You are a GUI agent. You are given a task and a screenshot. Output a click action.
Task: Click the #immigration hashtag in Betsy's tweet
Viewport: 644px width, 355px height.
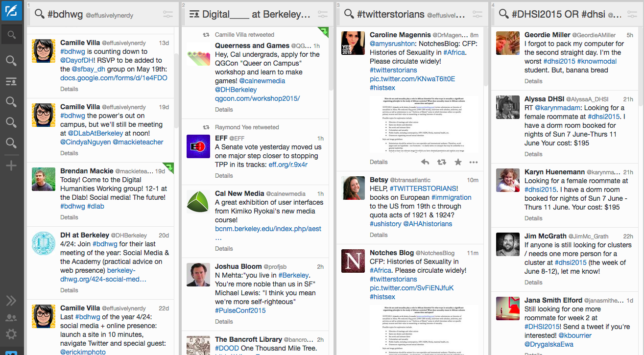pyautogui.click(x=451, y=197)
